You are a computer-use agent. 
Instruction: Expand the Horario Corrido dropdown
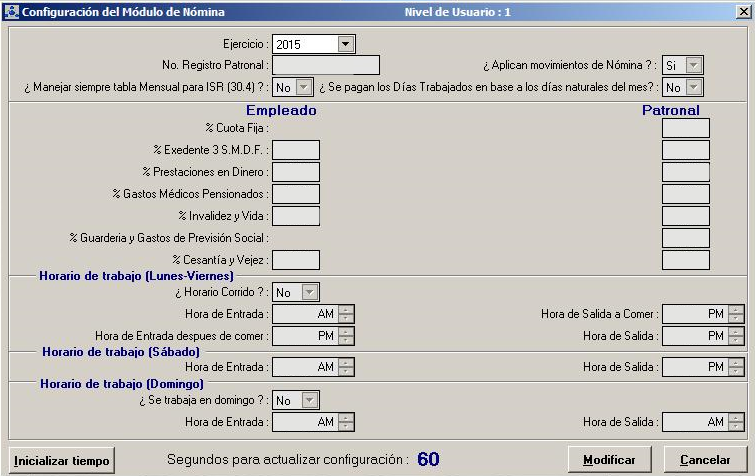(x=309, y=293)
